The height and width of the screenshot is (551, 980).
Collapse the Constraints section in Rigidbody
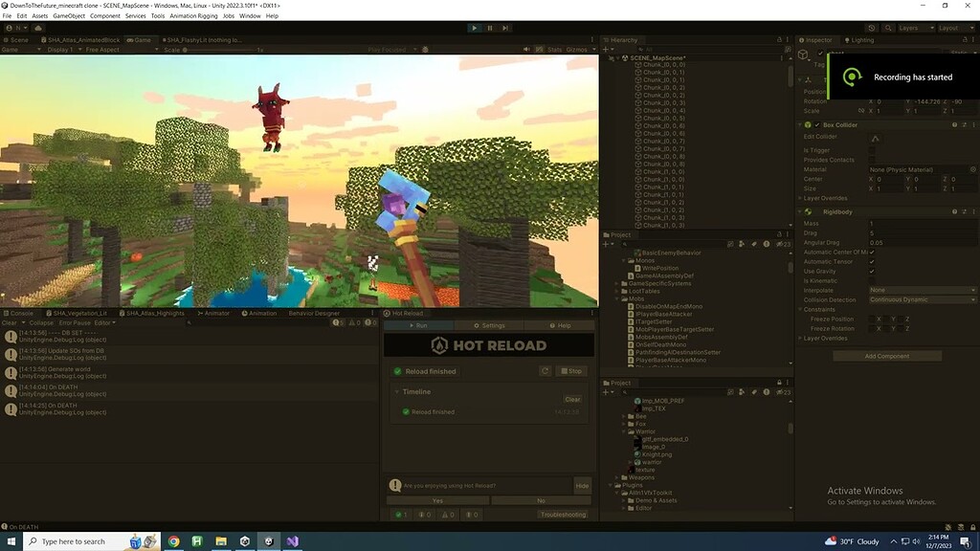coord(799,308)
